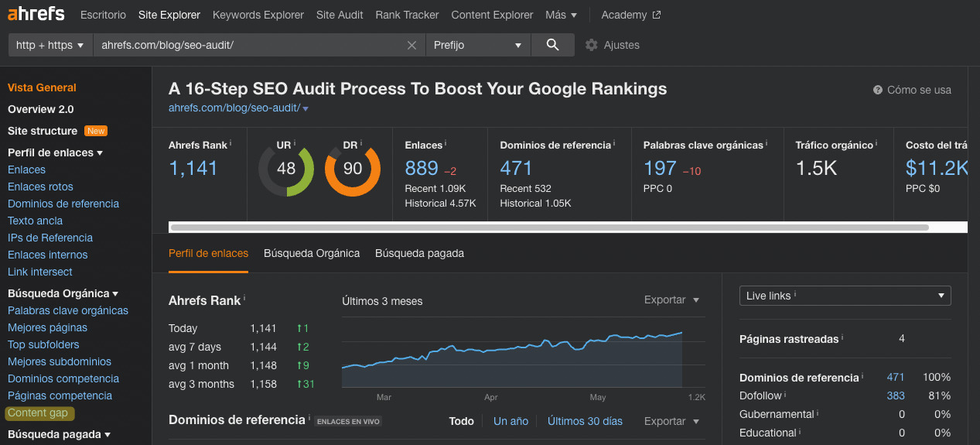Click Exportar above the Ahrefs Rank chart
Image resolution: width=980 pixels, height=445 pixels.
pyautogui.click(x=671, y=300)
